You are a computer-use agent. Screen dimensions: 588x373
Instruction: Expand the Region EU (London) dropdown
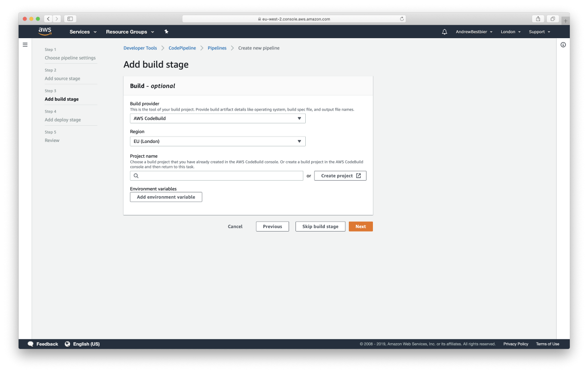218,141
